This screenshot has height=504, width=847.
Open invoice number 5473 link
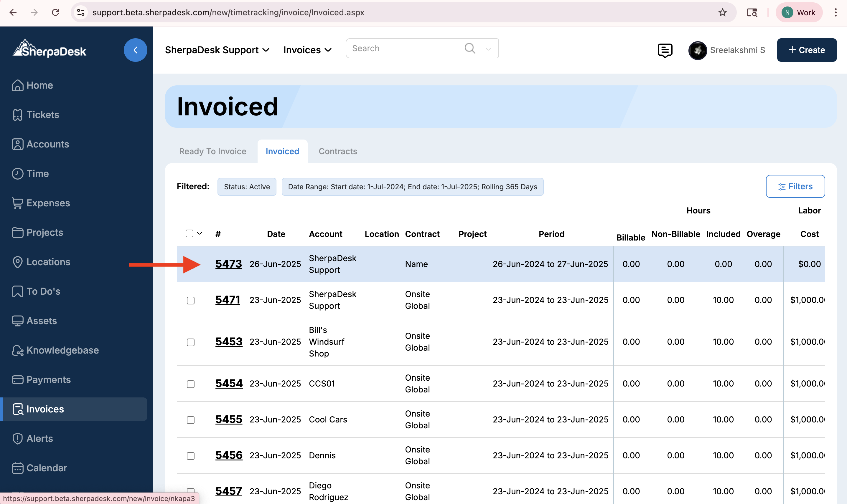click(228, 264)
